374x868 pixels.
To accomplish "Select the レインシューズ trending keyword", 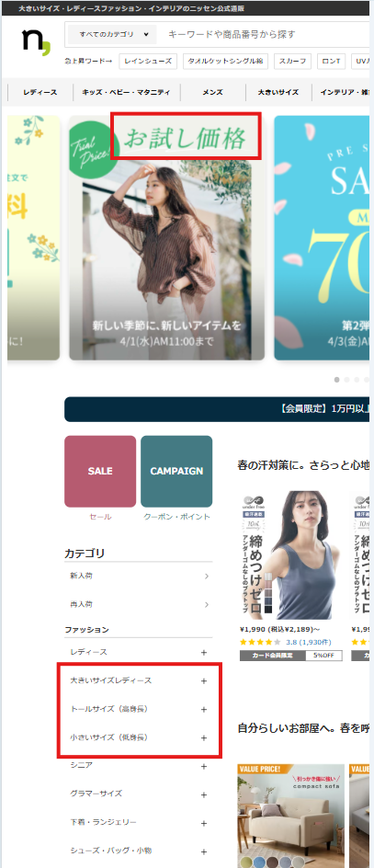I will 148,61.
